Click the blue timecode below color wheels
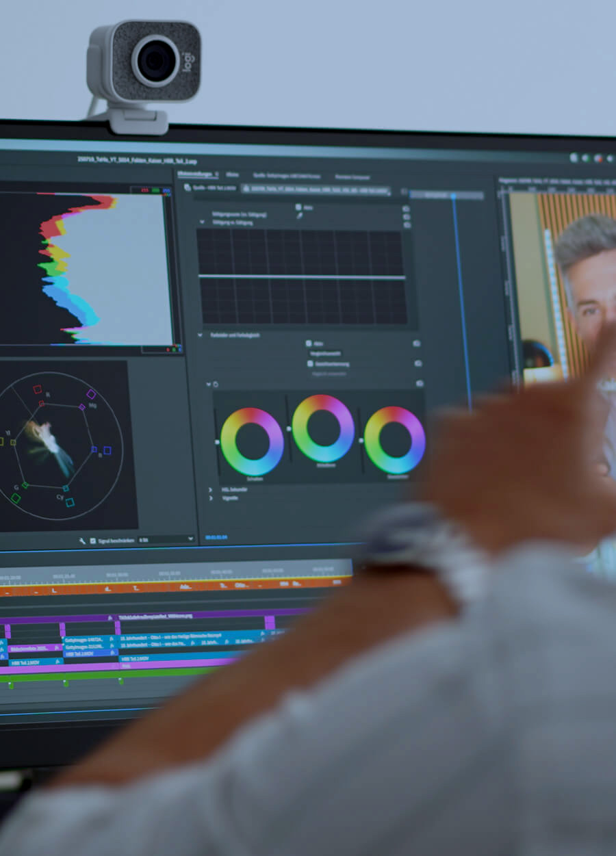This screenshot has width=616, height=856. [216, 537]
